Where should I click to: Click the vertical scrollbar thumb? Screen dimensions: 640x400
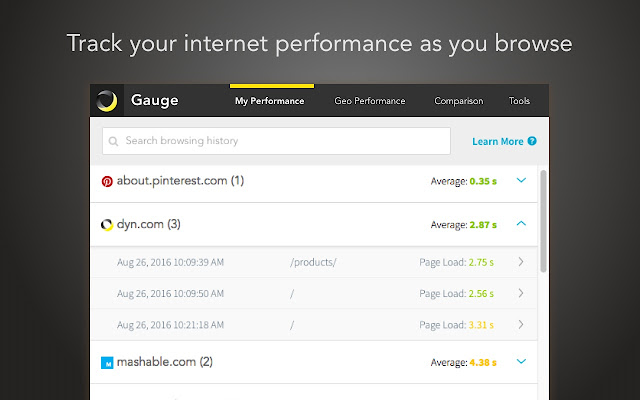[x=543, y=221]
